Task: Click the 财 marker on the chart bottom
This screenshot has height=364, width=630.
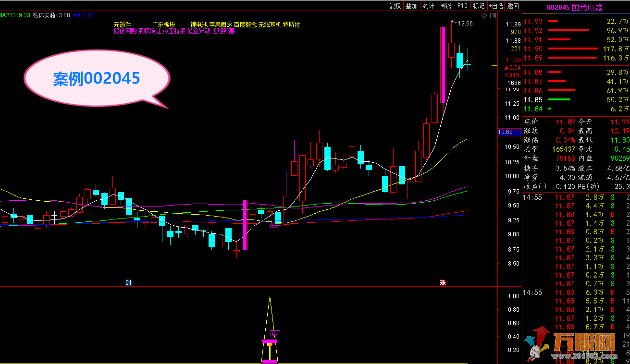Action: coord(128,283)
